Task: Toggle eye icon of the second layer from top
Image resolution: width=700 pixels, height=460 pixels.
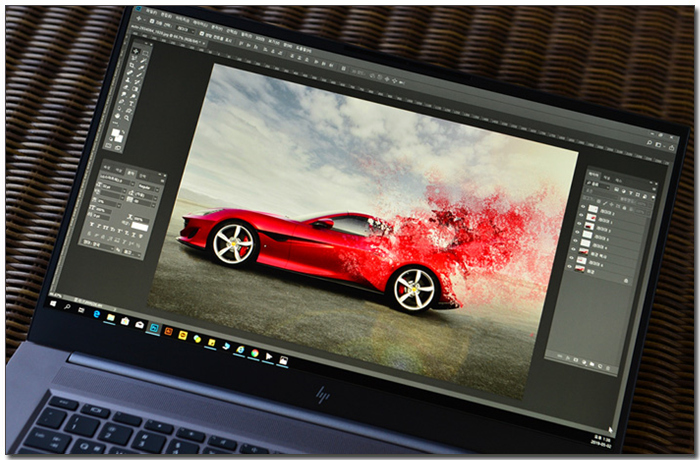Action: (581, 215)
